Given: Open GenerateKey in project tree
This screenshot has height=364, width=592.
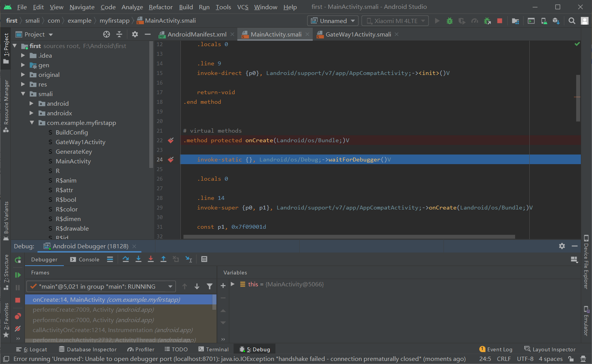Looking at the screenshot, I should click(74, 151).
